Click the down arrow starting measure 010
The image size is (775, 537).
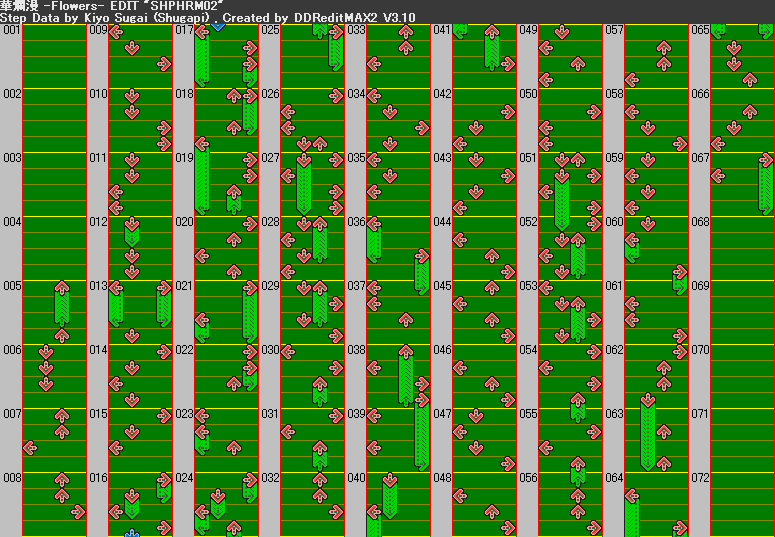click(131, 95)
